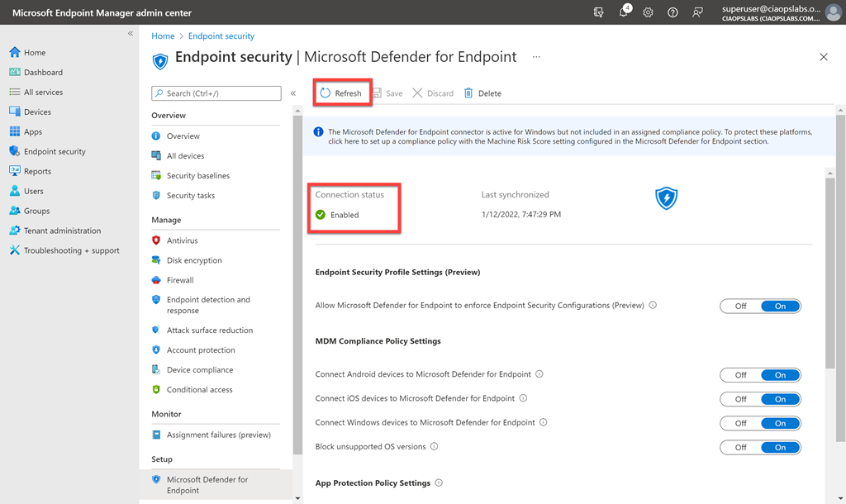This screenshot has height=504, width=846.
Task: Toggle Connect iOS devices setting off
Action: [740, 399]
